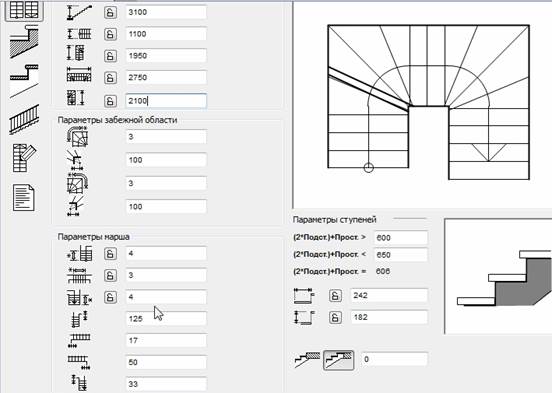Toggle the lock beside the 1100 field
This screenshot has width=552, height=393.
click(110, 35)
